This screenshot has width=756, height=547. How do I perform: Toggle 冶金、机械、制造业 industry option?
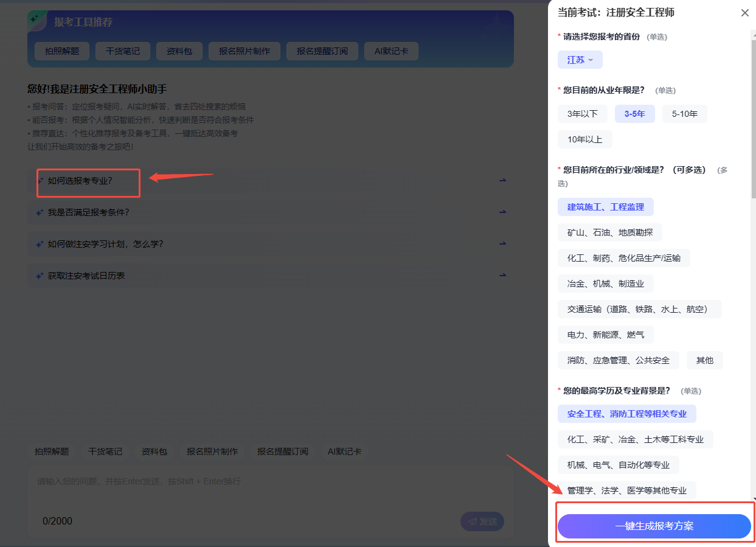coord(605,284)
